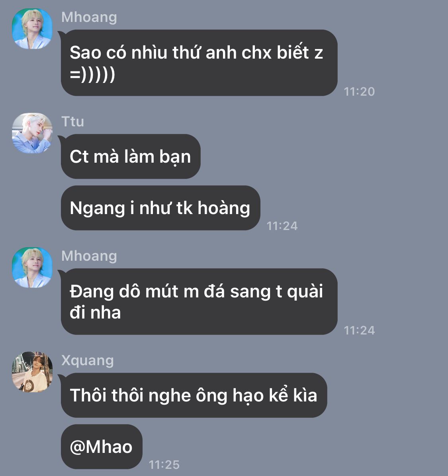Viewport: 448px width, 476px height.
Task: Click the '=)))))' emoticon line in the first message
Action: [x=92, y=74]
